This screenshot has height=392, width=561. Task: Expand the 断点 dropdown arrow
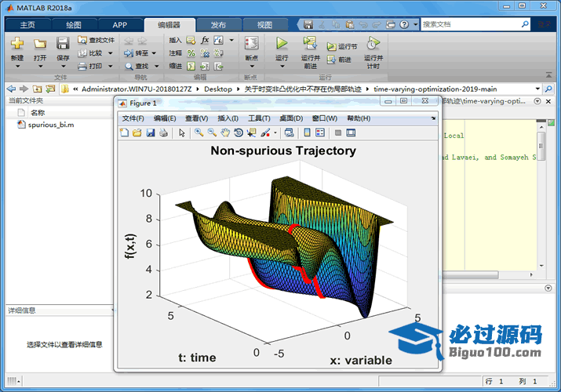click(252, 66)
